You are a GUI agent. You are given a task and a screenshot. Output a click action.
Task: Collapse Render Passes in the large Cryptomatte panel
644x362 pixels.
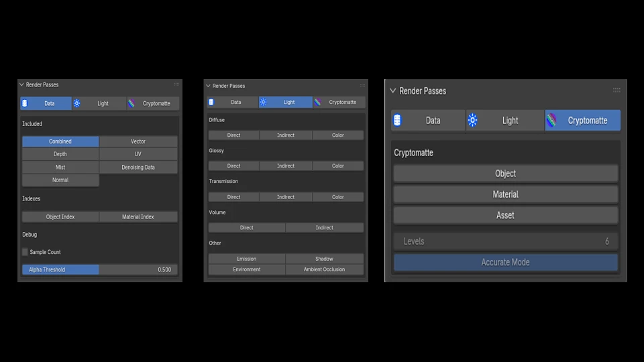tap(393, 90)
